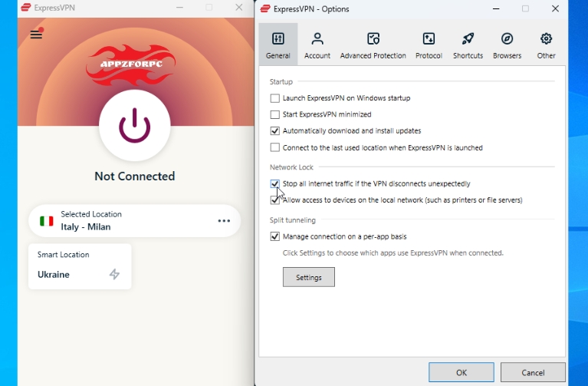Select the Italy - Milan location card
Image resolution: width=588 pixels, height=386 pixels.
tap(135, 221)
